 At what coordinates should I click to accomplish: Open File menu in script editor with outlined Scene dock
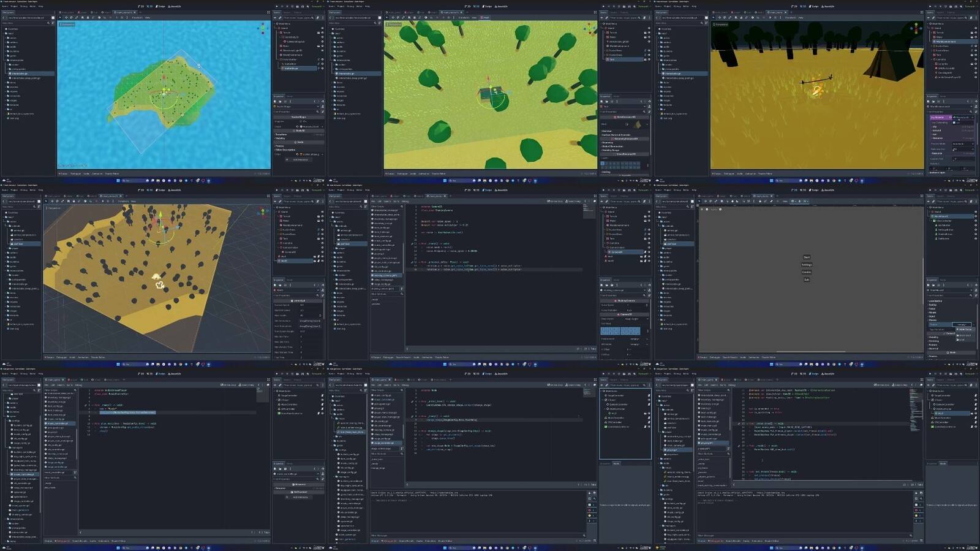tap(373, 385)
